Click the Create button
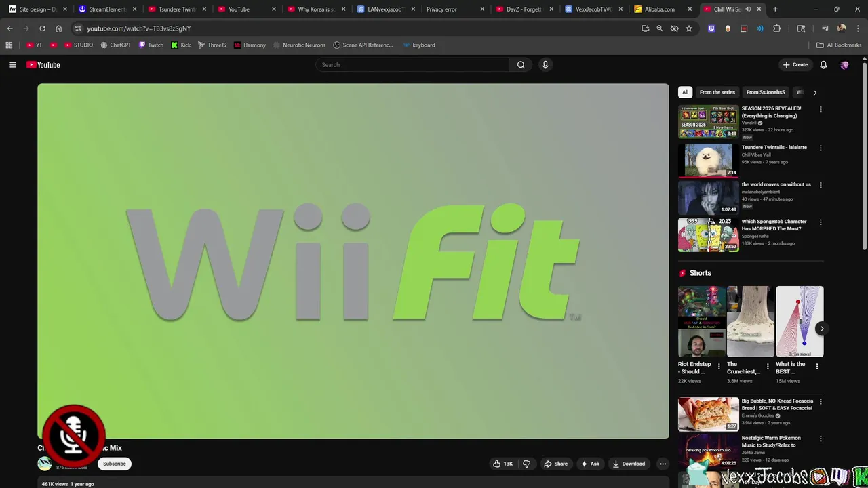 click(x=795, y=65)
